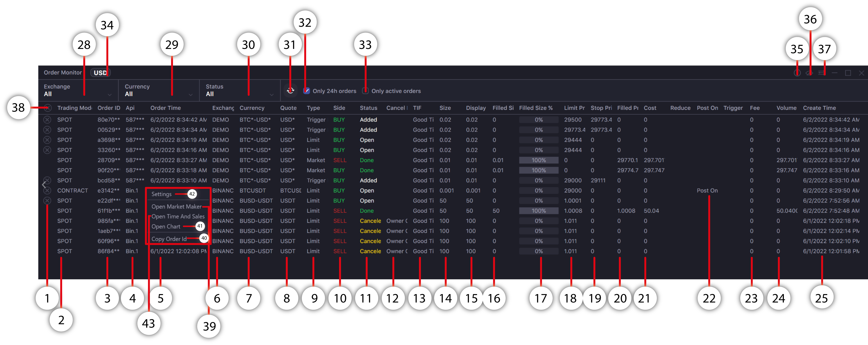The height and width of the screenshot is (345, 868).
Task: Uncheck Only 24h orders checkbox
Action: pyautogui.click(x=306, y=91)
